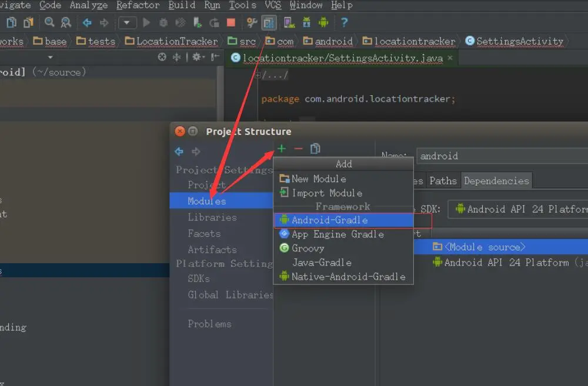The image size is (588, 386).
Task: Click the Run play icon
Action: [x=146, y=23]
